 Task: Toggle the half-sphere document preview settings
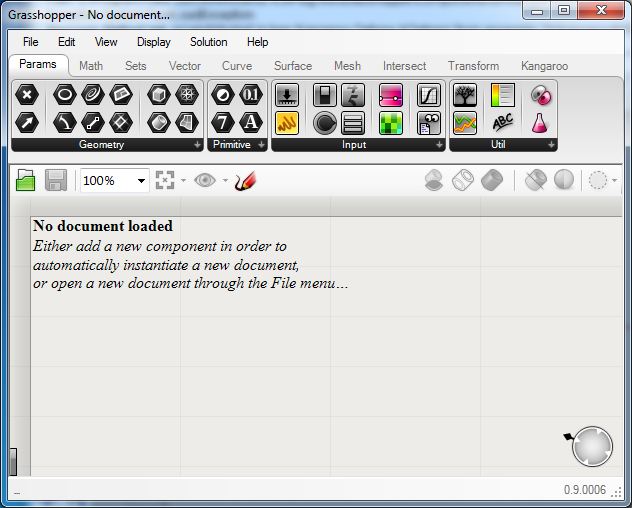[x=563, y=180]
